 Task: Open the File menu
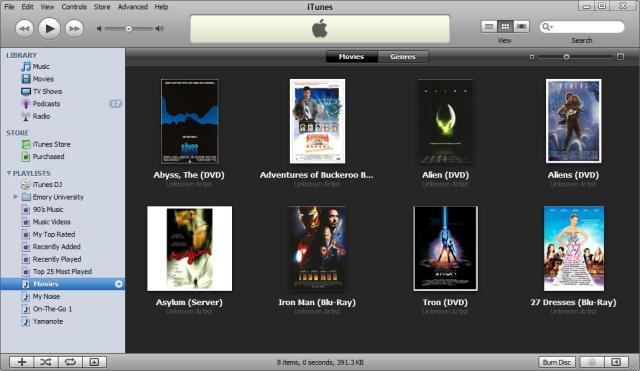point(9,7)
